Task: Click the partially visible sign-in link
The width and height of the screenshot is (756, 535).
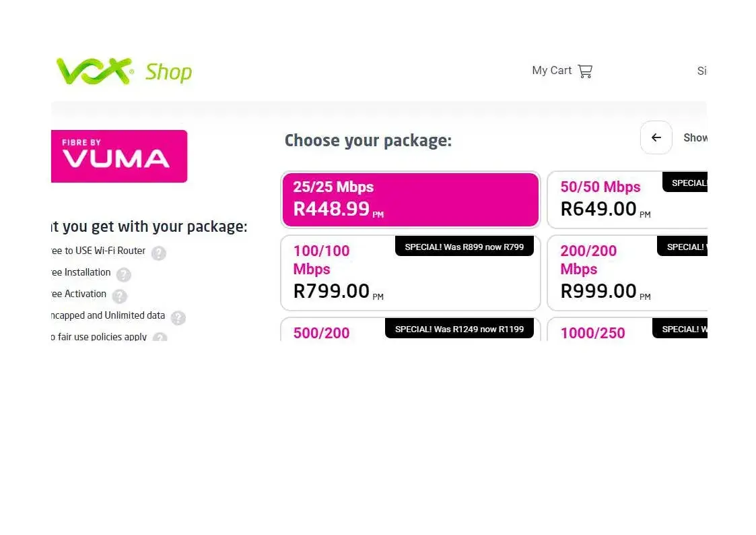Action: (x=701, y=71)
